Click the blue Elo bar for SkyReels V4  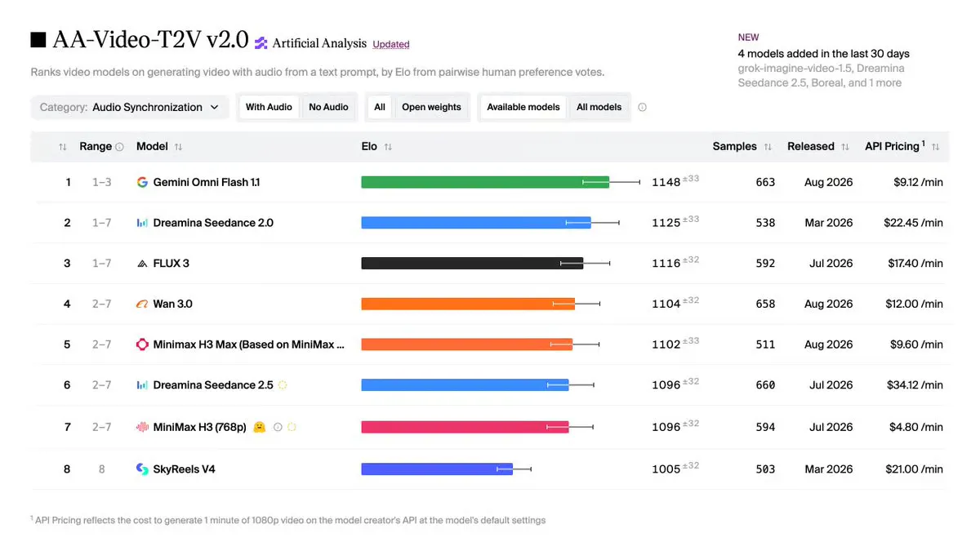(x=437, y=469)
